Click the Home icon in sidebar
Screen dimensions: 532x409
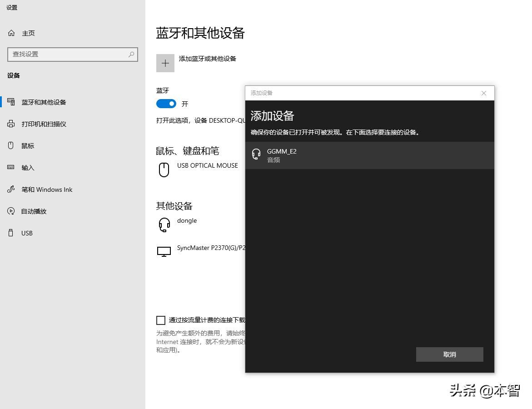click(x=11, y=33)
